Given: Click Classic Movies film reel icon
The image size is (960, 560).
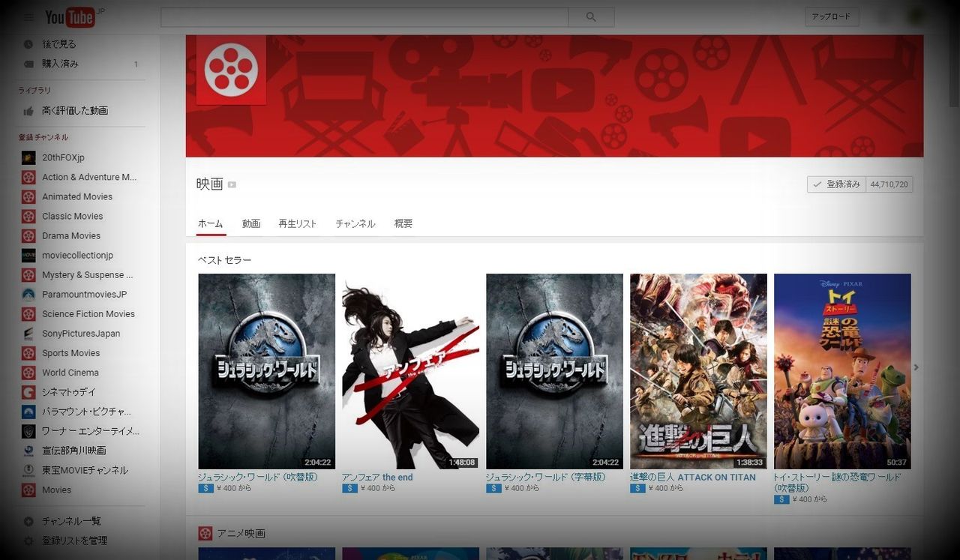Looking at the screenshot, I should [x=28, y=216].
